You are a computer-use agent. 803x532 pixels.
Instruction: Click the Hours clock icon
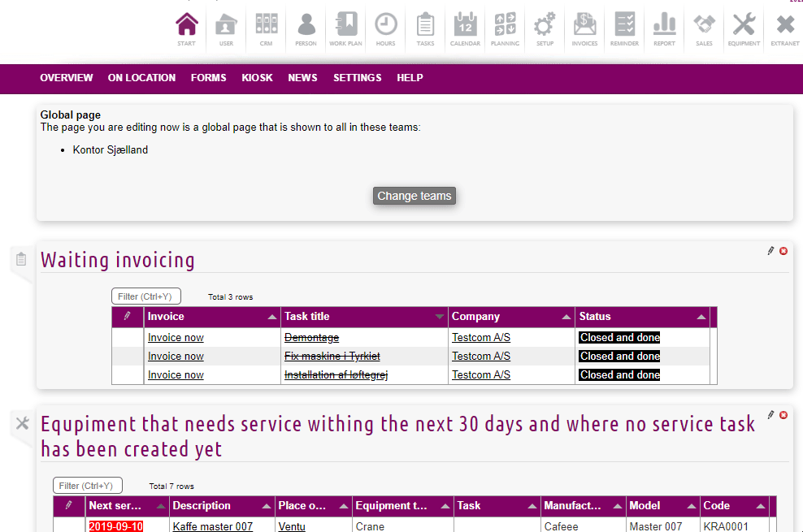(x=386, y=28)
